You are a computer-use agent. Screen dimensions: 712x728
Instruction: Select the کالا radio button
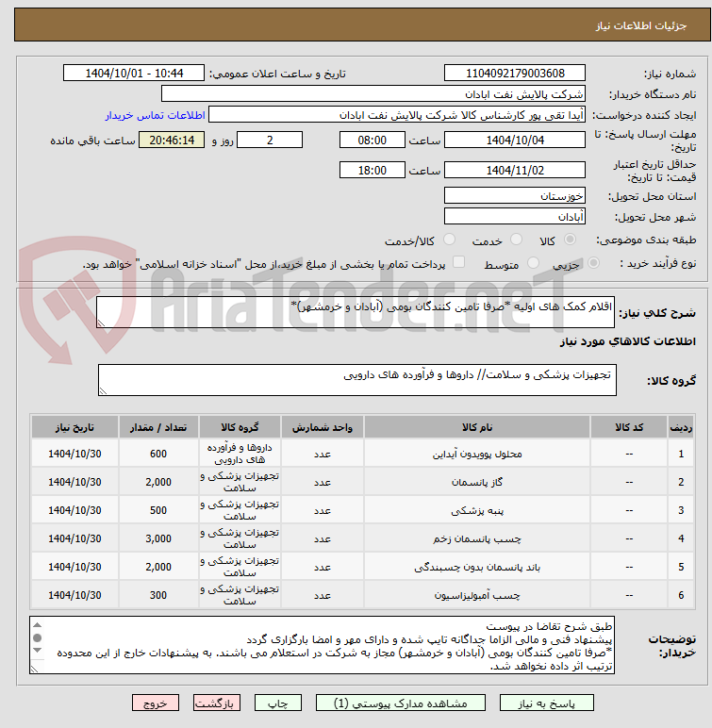coord(570,240)
